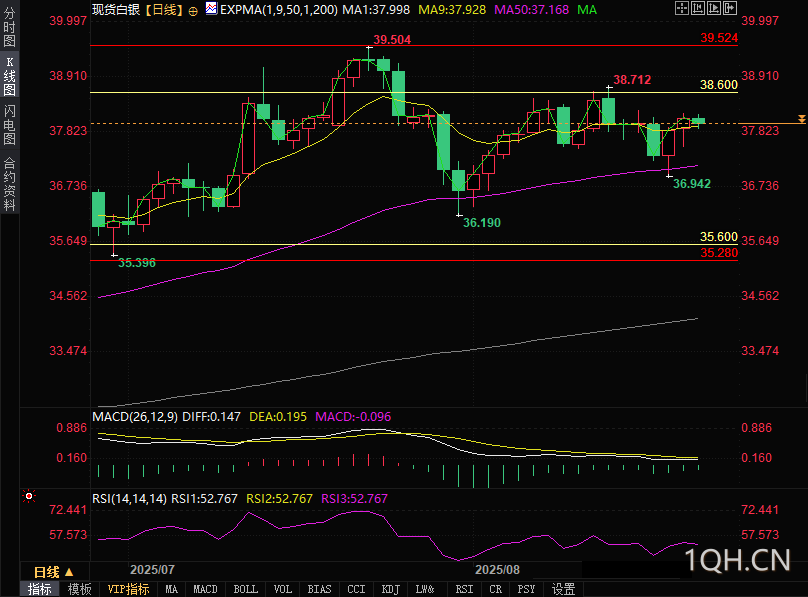Open the 分时图 side tab
Screen dimensions: 808x597
pyautogui.click(x=9, y=27)
